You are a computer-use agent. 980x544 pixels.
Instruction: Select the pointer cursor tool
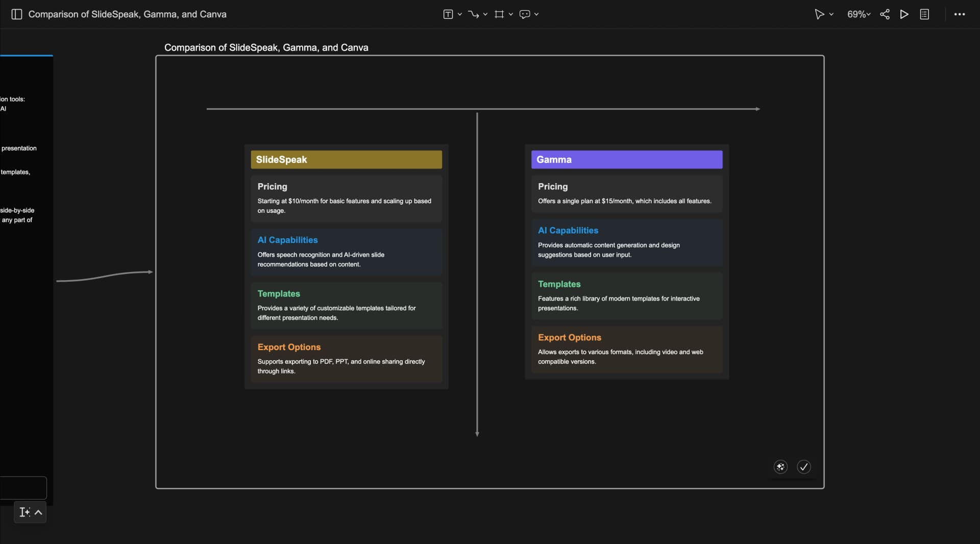(819, 14)
